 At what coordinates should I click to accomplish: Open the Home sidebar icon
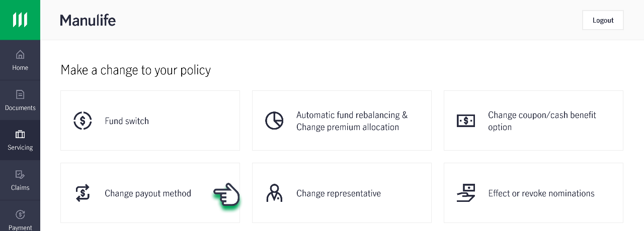coord(20,54)
